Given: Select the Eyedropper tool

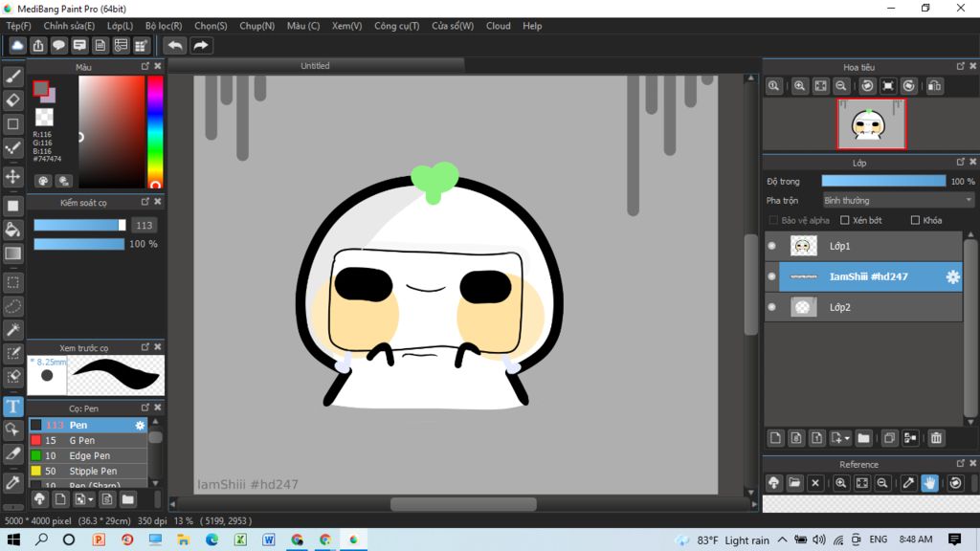Looking at the screenshot, I should pyautogui.click(x=12, y=482).
